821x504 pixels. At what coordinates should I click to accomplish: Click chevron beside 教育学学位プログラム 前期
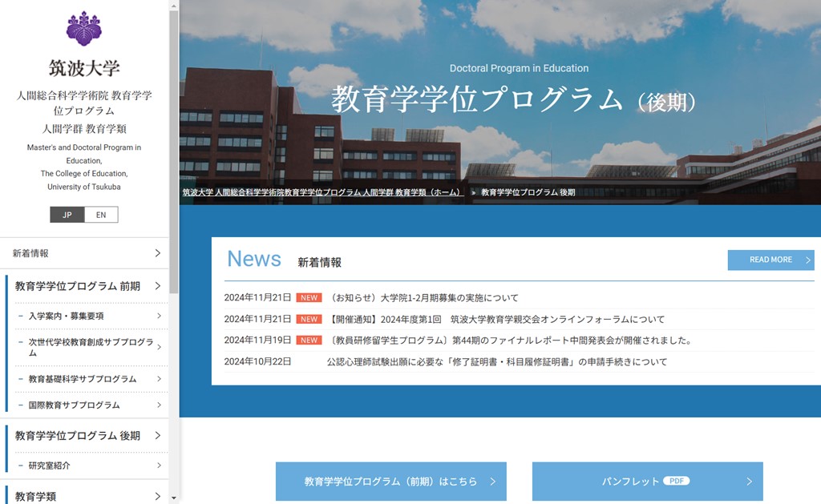[x=158, y=286]
